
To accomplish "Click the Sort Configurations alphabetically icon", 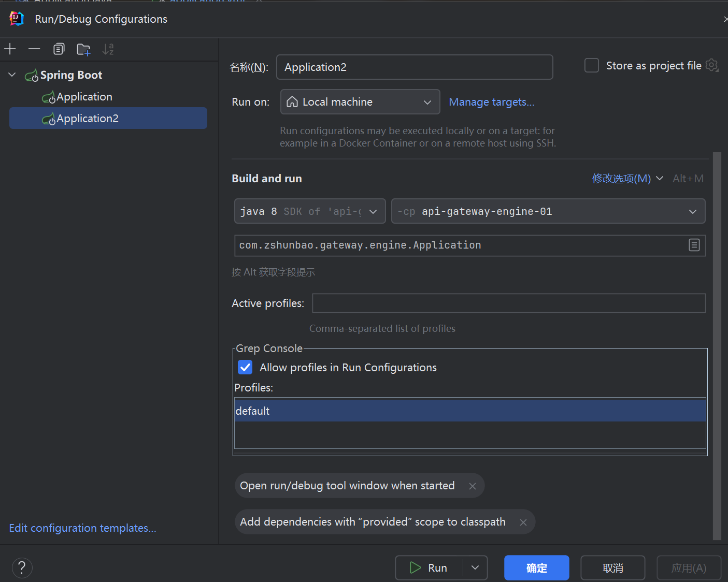I will point(108,49).
